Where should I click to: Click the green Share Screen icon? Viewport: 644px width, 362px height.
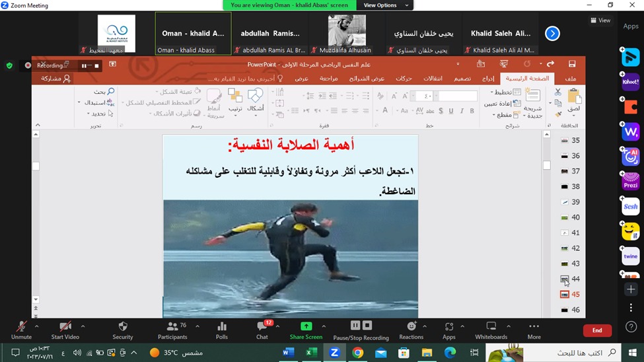tap(306, 326)
